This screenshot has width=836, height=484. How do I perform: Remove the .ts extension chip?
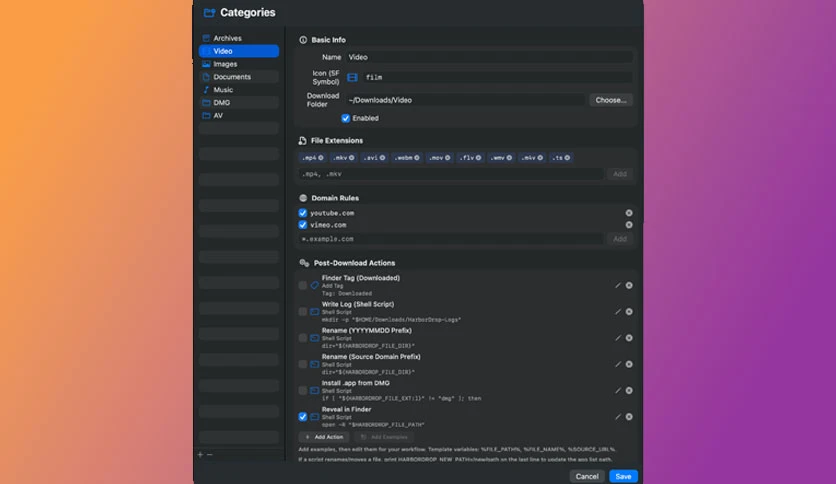(x=567, y=158)
